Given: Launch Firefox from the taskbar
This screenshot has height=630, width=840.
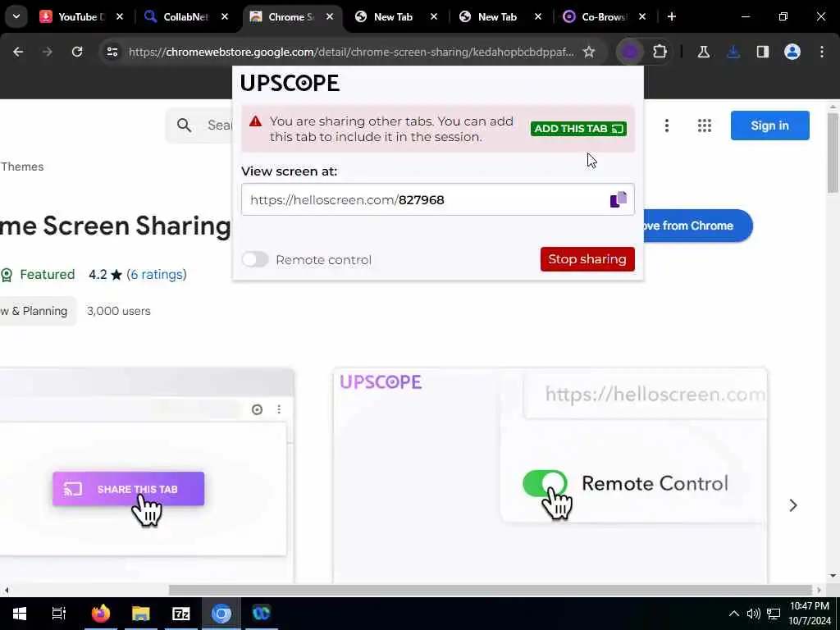Looking at the screenshot, I should tap(100, 614).
